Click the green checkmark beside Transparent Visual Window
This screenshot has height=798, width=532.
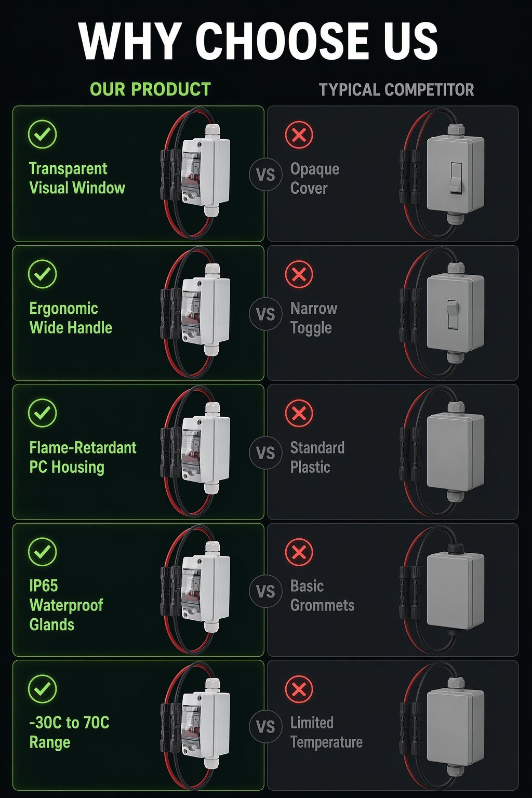pyautogui.click(x=42, y=135)
